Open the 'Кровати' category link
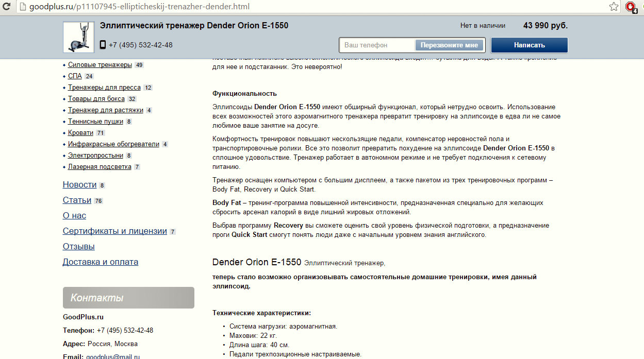The image size is (644, 359). point(80,133)
